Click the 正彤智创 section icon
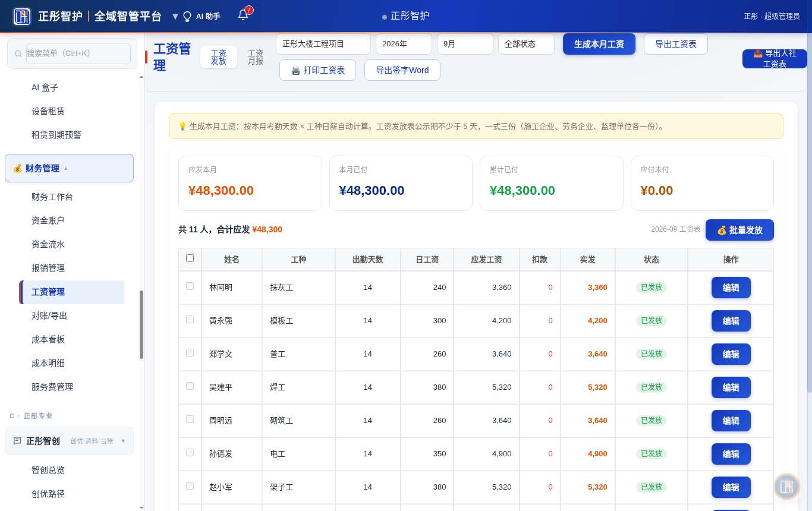The image size is (812, 511). (17, 441)
